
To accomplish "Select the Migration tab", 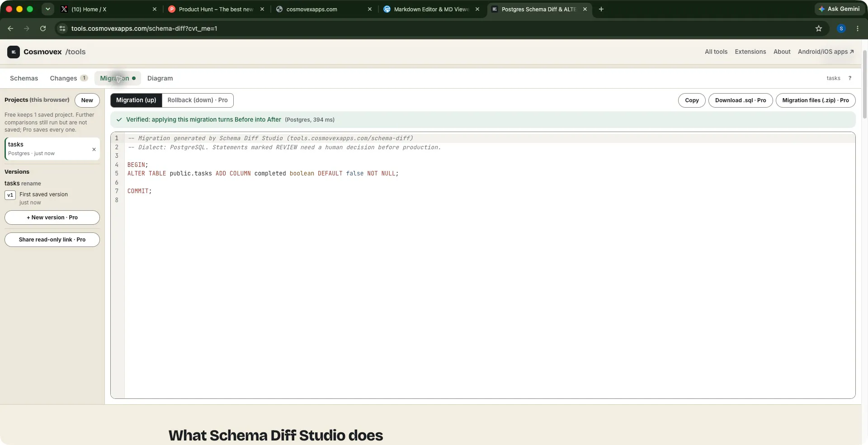I will click(118, 78).
